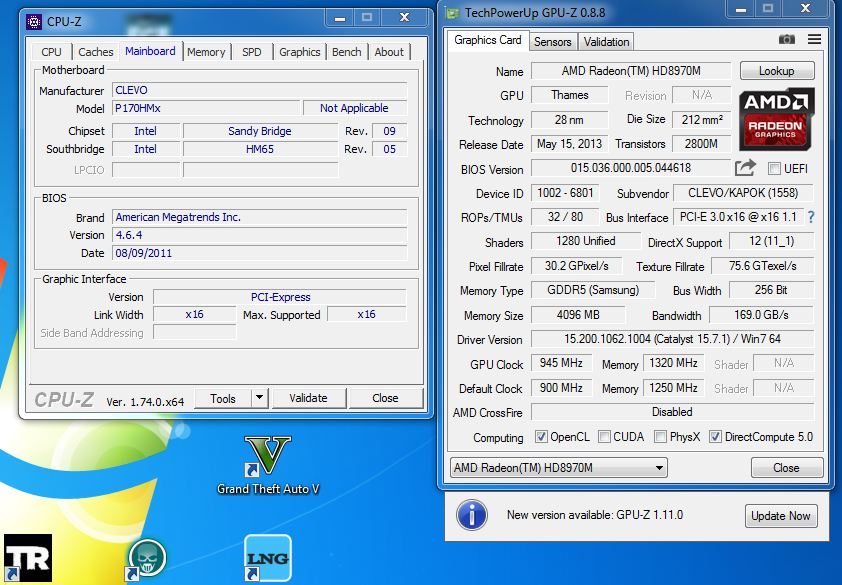Click Southbridge value HM65
This screenshot has height=585, width=842.
coord(260,149)
